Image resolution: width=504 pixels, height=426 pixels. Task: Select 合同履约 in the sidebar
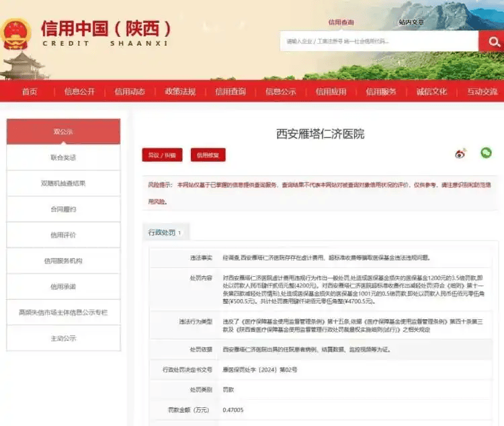tap(63, 209)
